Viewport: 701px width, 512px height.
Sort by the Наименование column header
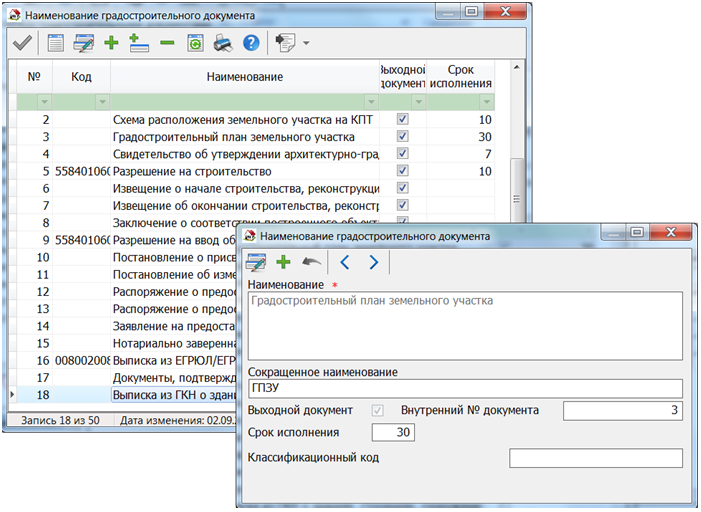(244, 77)
